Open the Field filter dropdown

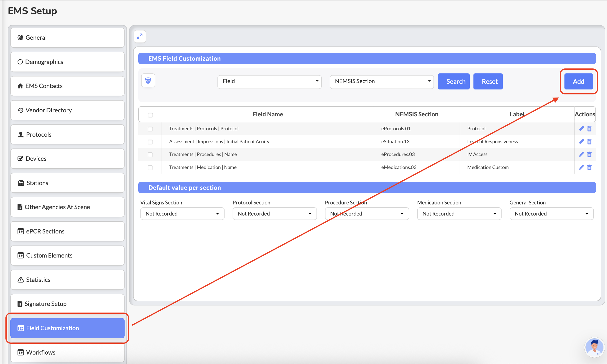269,81
